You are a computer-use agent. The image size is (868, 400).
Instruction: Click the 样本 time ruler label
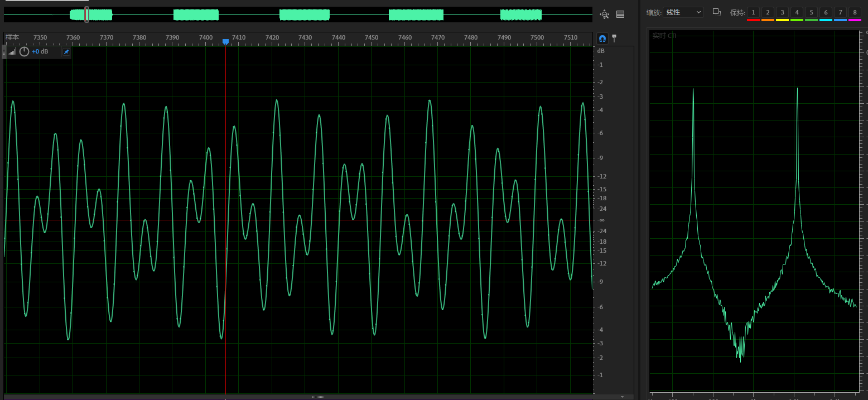(12, 37)
